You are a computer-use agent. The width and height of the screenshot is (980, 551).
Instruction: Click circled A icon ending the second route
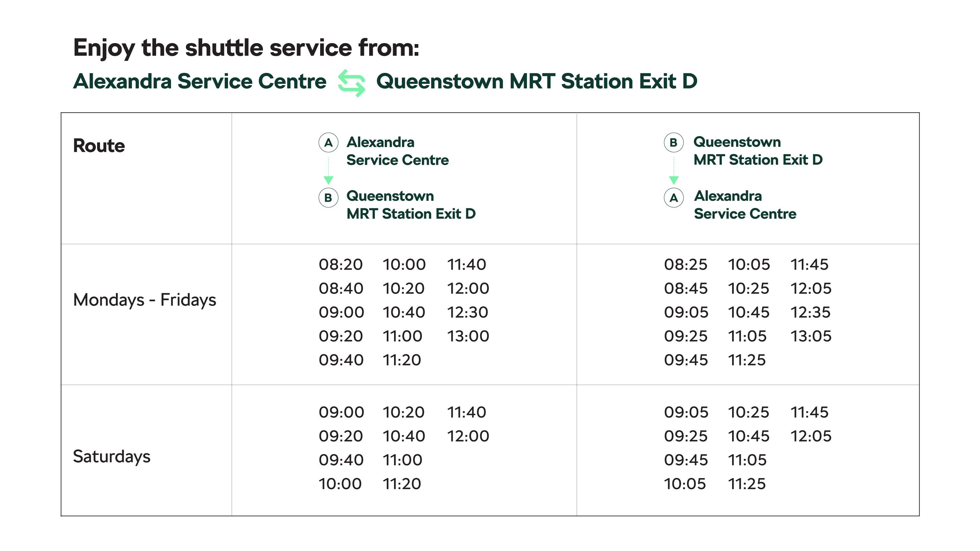[673, 198]
